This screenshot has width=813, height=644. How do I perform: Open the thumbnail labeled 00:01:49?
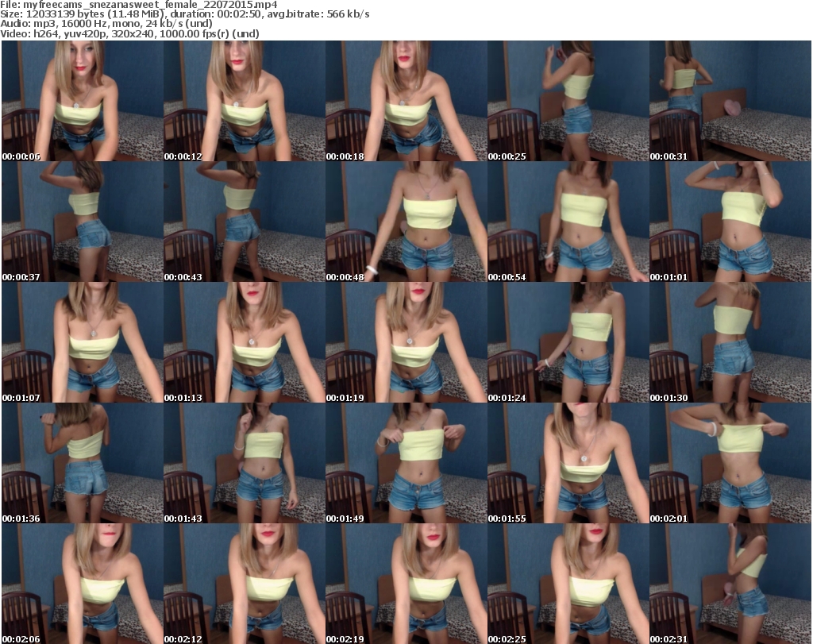click(406, 463)
